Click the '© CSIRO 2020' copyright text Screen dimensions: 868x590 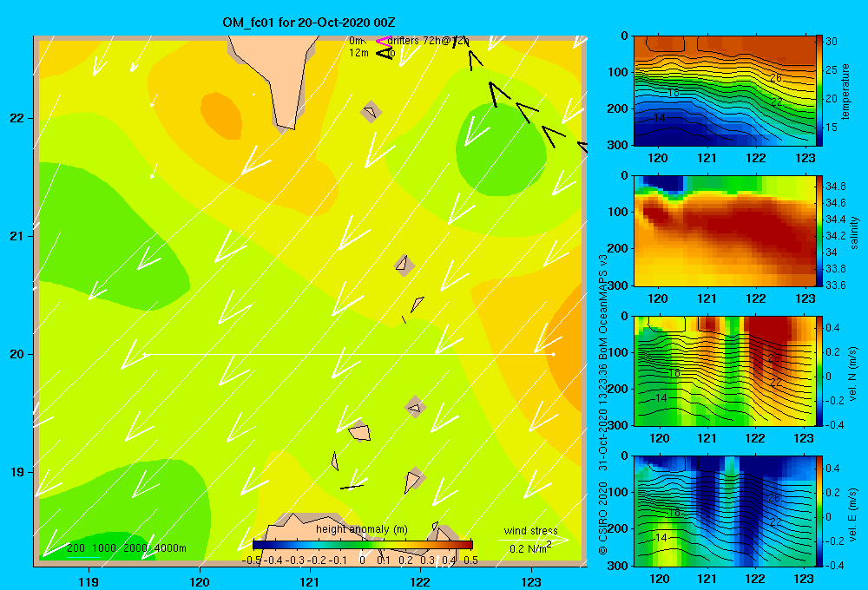coord(603,518)
